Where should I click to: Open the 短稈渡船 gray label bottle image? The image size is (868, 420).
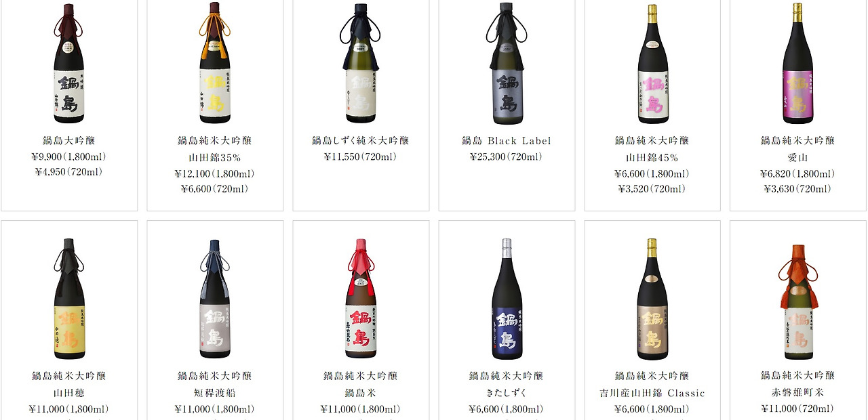215,298
